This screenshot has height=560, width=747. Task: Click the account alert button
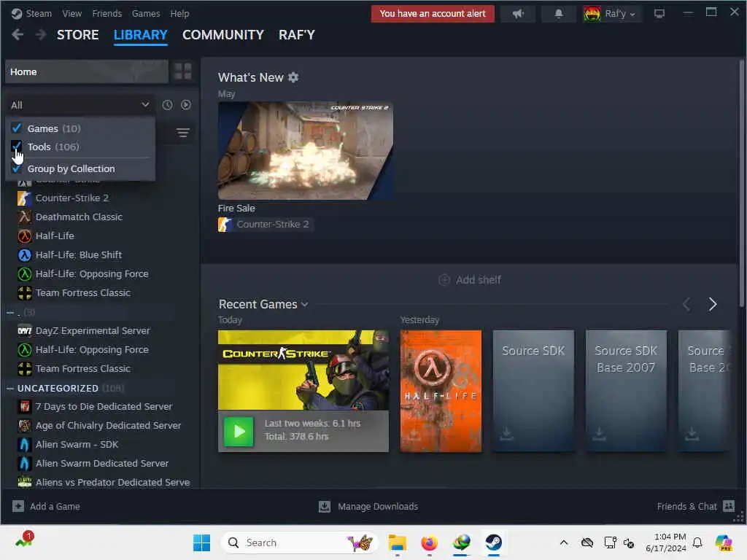click(x=433, y=14)
